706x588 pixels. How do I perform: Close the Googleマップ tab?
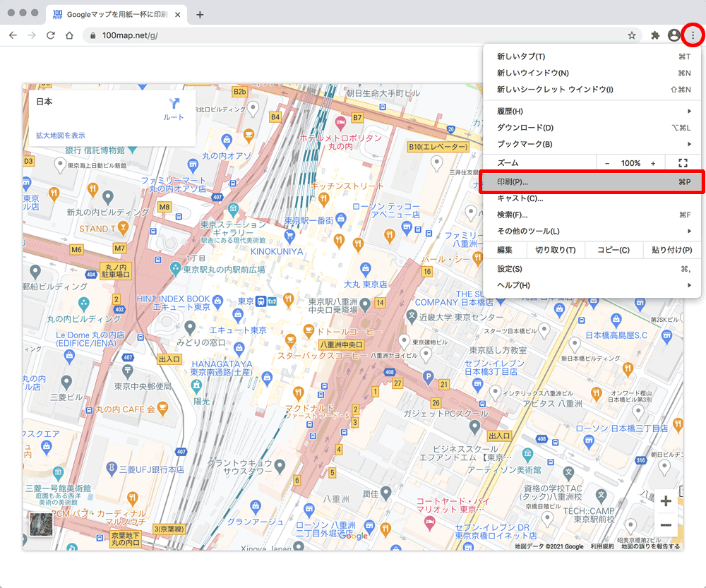point(178,14)
